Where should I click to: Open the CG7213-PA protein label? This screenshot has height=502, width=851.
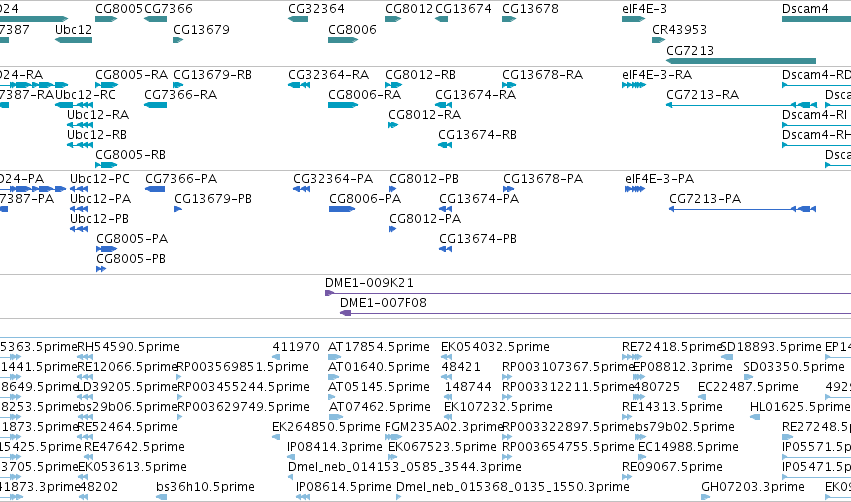point(705,199)
